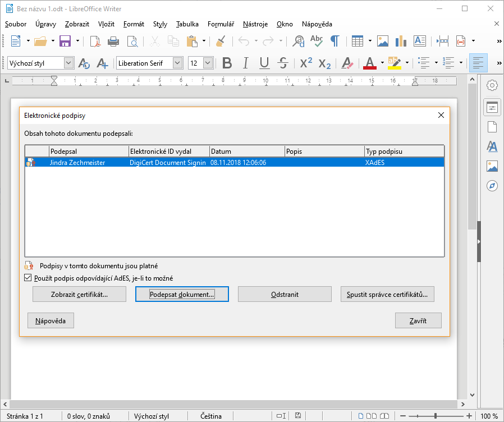Expand the font name dropdown
The width and height of the screenshot is (504, 422).
click(x=177, y=63)
